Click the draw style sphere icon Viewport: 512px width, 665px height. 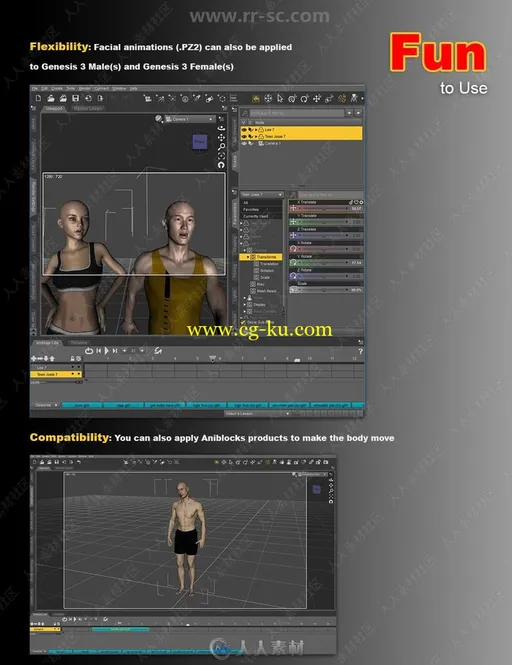[159, 119]
